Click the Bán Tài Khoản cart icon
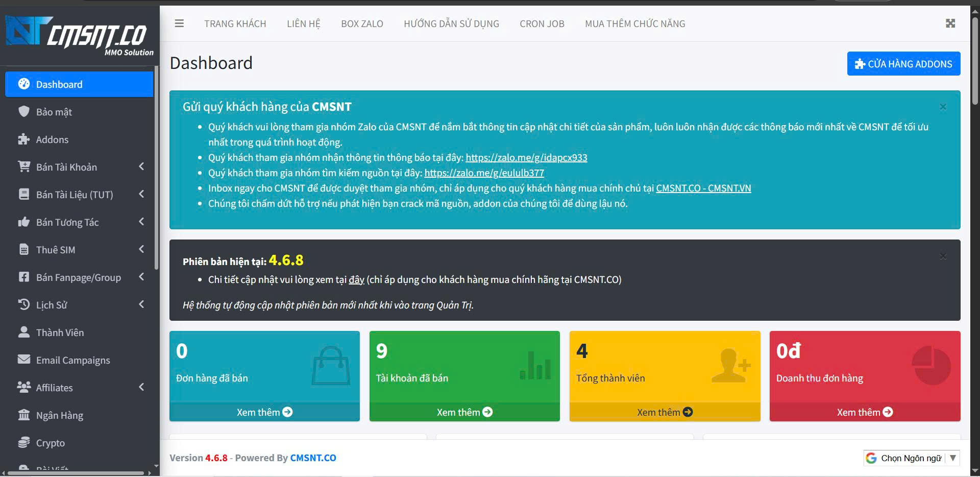Screen dimensions: 980x477 [24, 166]
